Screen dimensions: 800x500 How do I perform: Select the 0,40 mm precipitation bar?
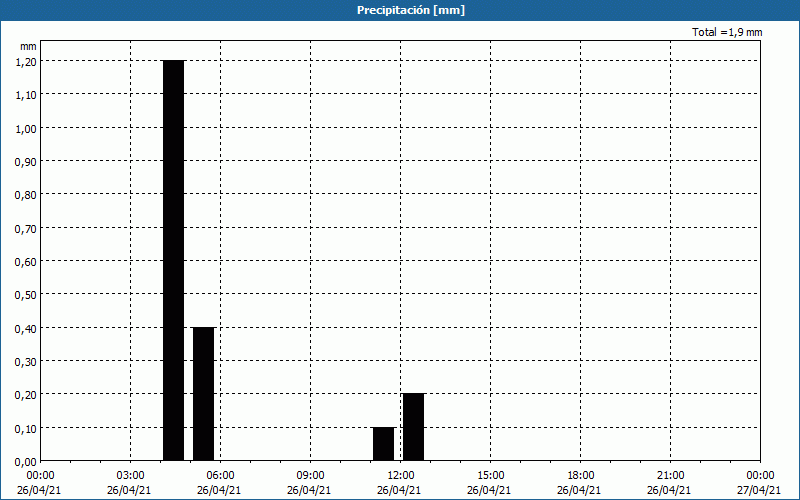point(204,394)
